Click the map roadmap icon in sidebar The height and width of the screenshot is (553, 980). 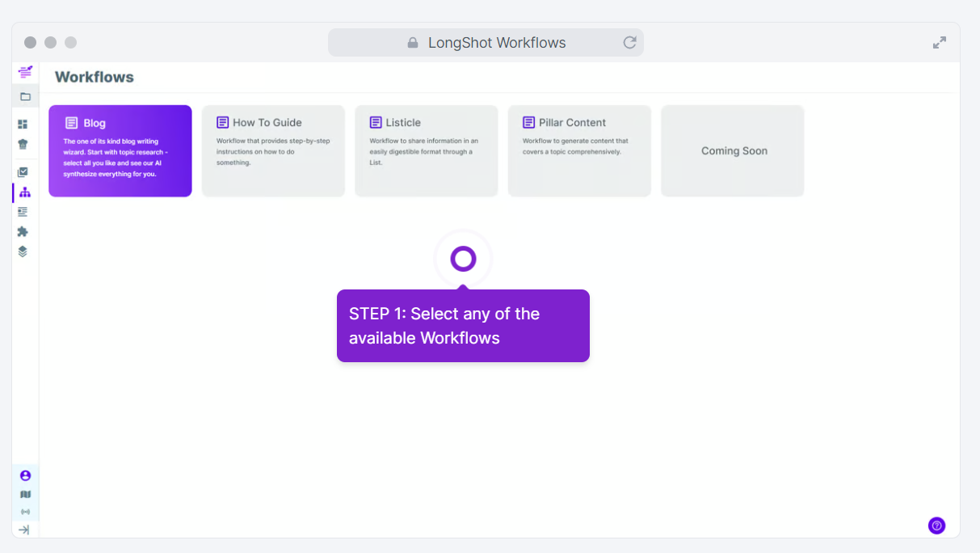25,494
